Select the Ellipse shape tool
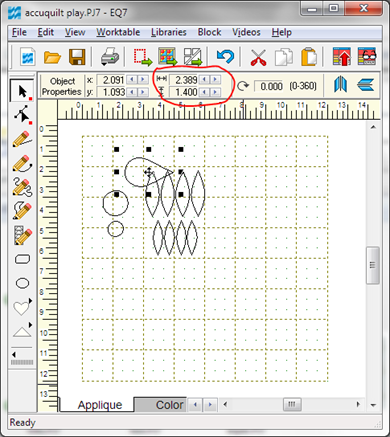 tap(23, 283)
